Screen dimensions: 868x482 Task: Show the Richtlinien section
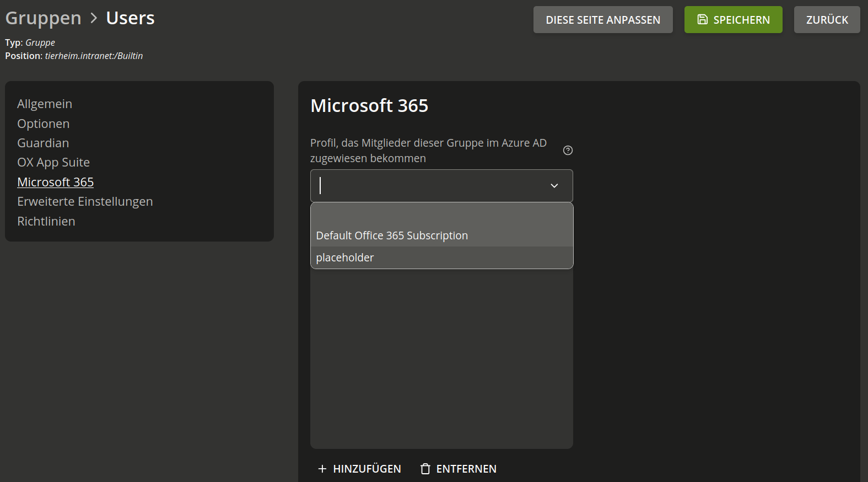click(x=46, y=221)
